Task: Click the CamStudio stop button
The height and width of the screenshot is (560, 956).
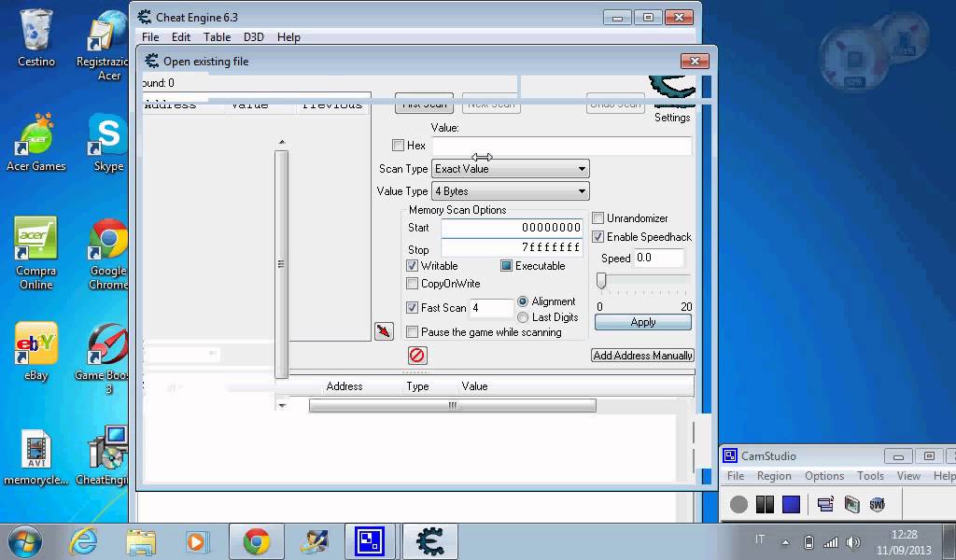Action: pos(791,505)
